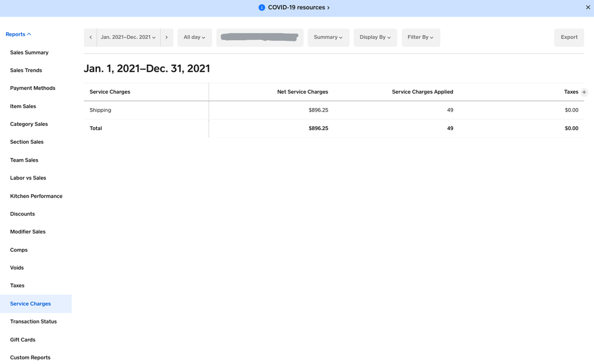
Task: Open the Gift Cards report
Action: (23, 340)
